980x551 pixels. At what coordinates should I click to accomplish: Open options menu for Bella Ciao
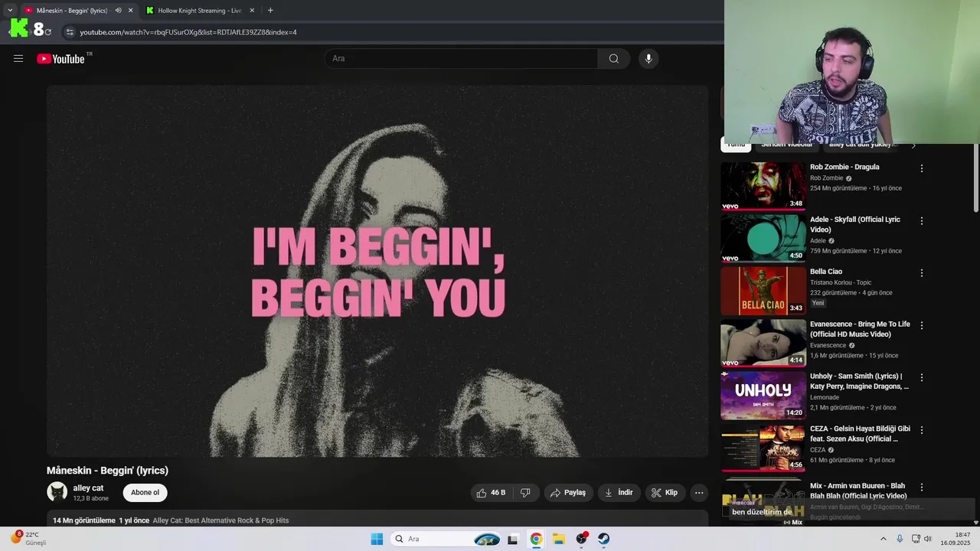[922, 273]
